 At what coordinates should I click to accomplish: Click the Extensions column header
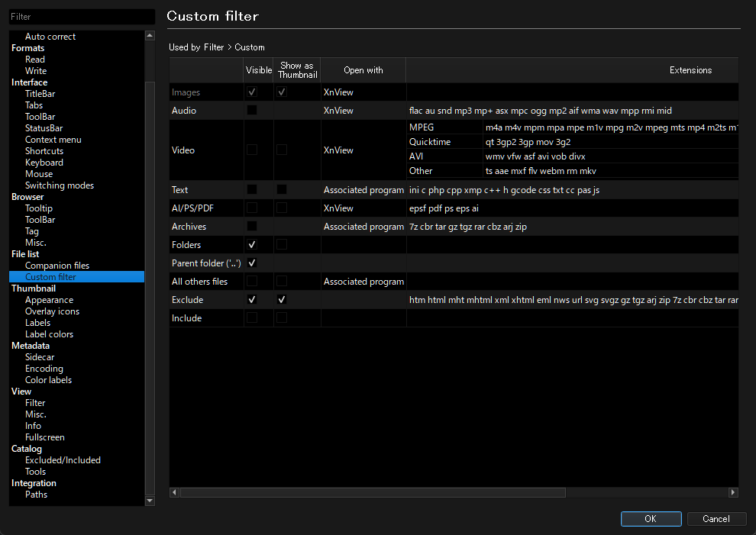coord(572,70)
